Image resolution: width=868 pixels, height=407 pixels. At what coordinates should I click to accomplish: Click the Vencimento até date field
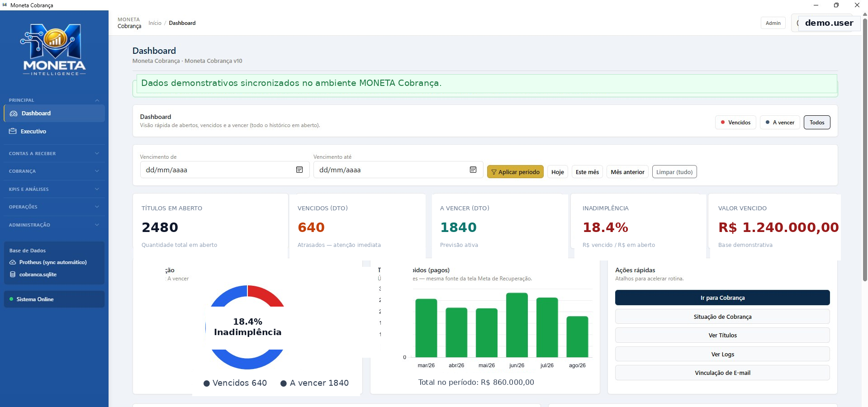point(398,170)
